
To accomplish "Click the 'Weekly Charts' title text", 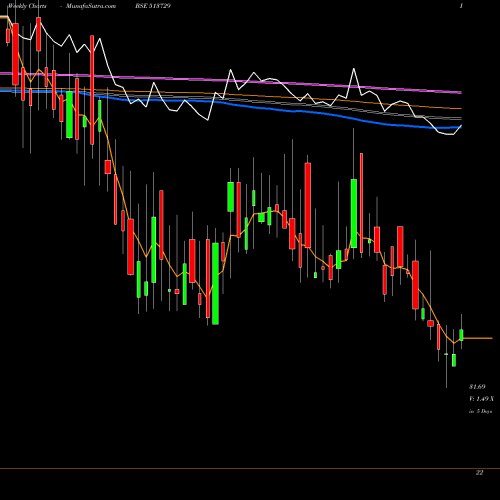I will click(x=27, y=6).
